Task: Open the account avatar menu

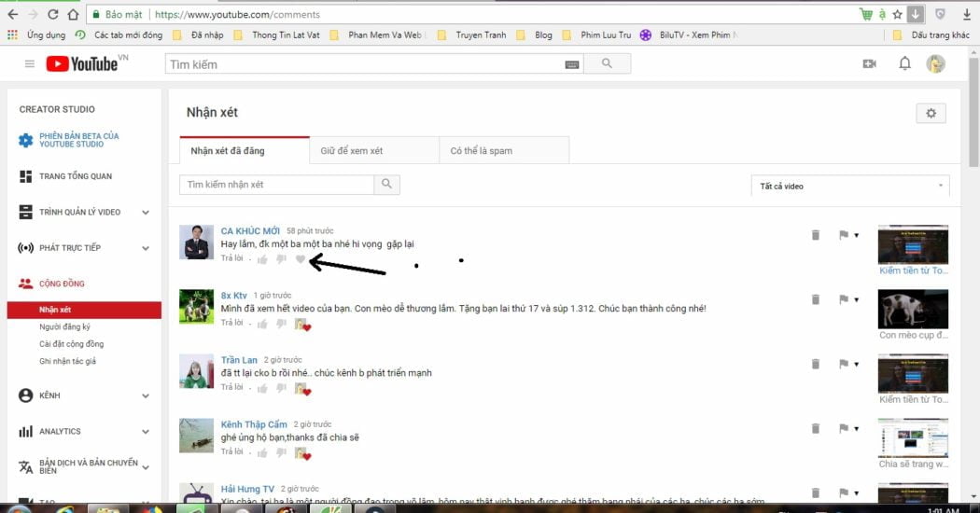Action: 935,63
